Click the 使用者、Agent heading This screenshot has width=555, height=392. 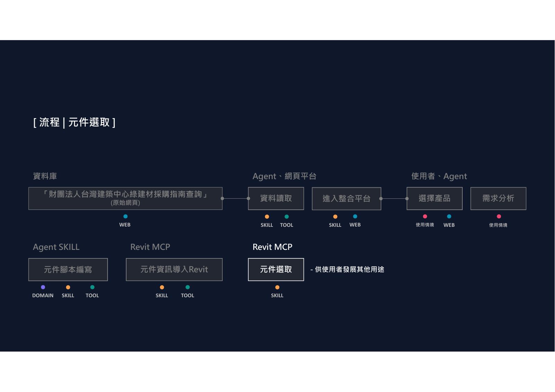pyautogui.click(x=439, y=176)
